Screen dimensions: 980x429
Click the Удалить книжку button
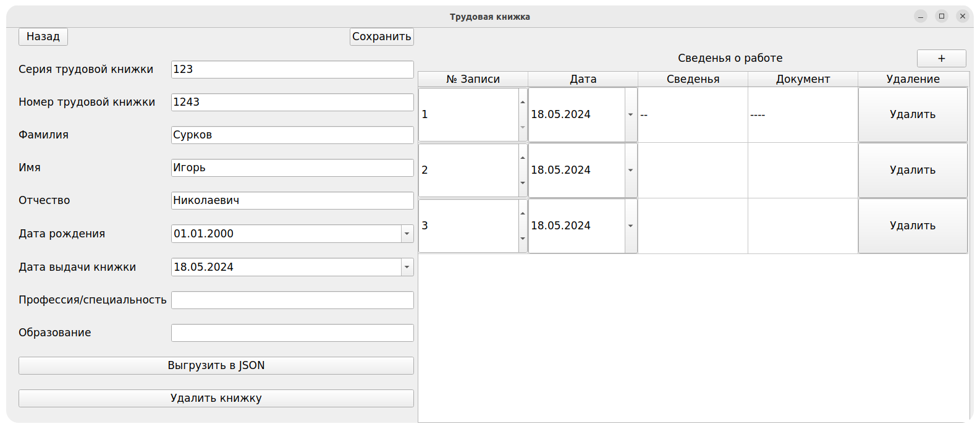pos(216,398)
